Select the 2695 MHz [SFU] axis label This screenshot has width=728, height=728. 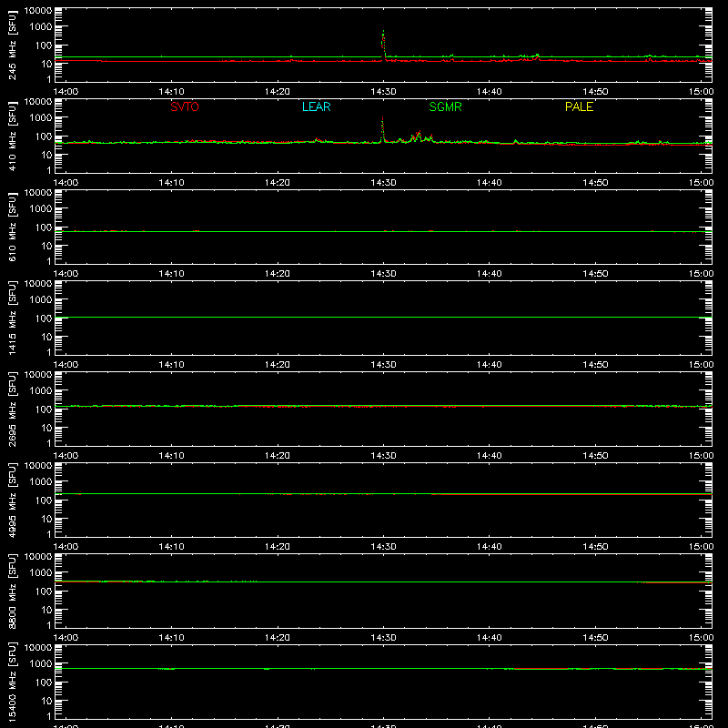click(x=12, y=409)
